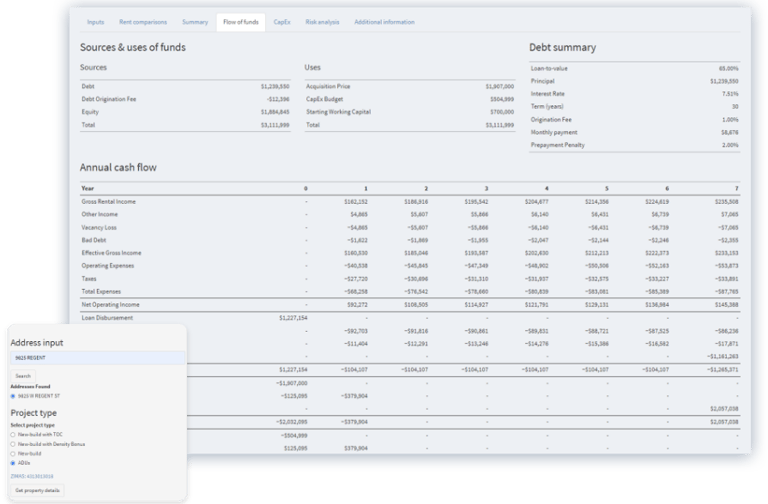The width and height of the screenshot is (768, 504).
Task: Click the Get property details button
Action: (37, 490)
